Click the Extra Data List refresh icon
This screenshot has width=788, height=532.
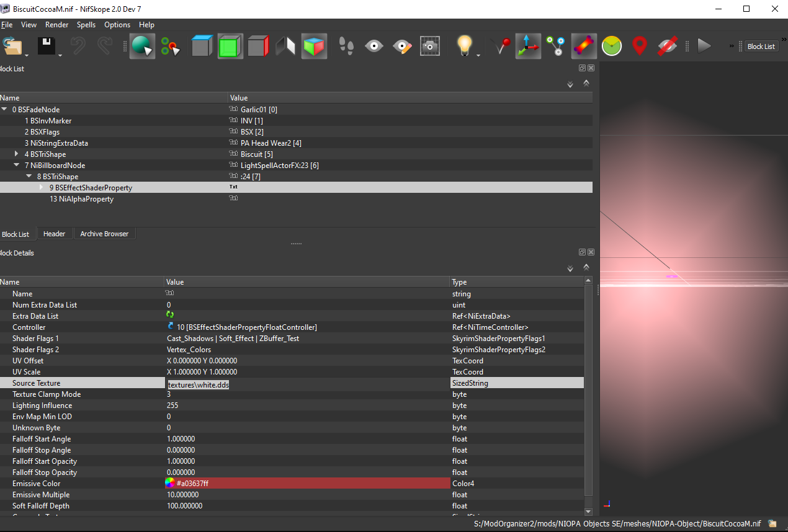point(171,316)
